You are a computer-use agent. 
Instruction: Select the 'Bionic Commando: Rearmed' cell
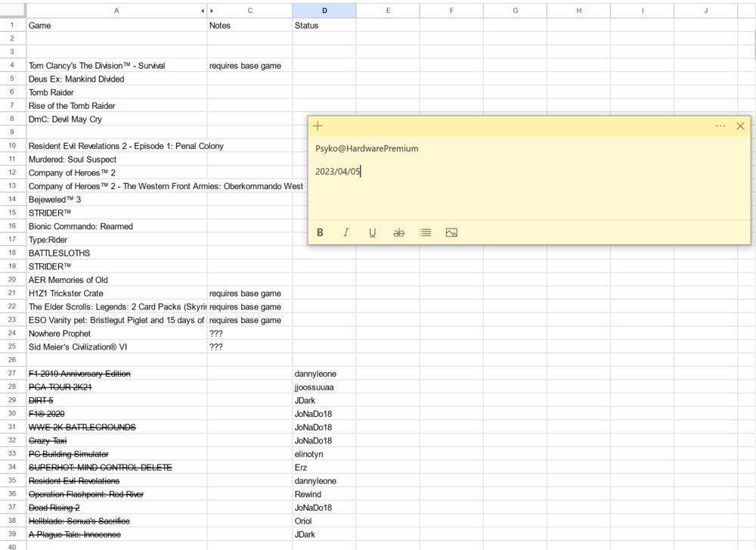click(116, 226)
